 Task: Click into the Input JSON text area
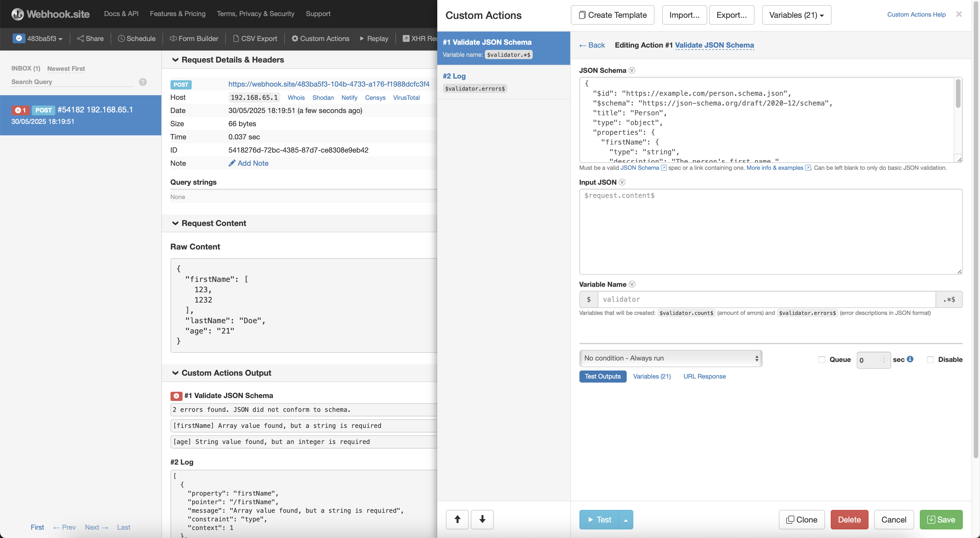771,231
